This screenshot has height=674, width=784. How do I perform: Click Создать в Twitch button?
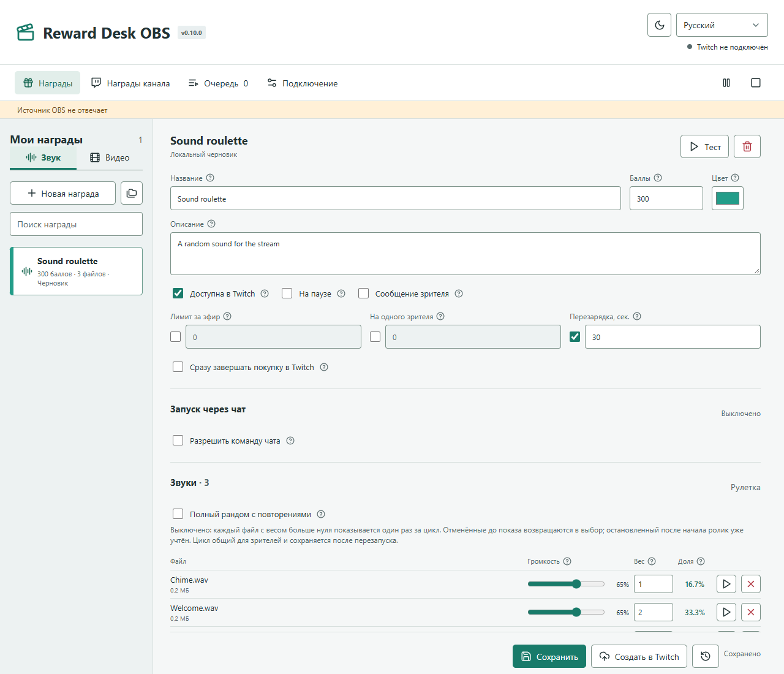(639, 656)
